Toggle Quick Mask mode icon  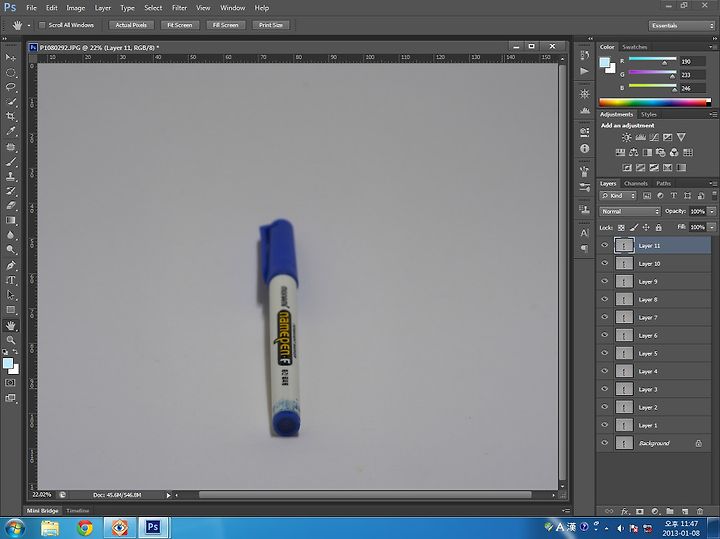tap(10, 382)
